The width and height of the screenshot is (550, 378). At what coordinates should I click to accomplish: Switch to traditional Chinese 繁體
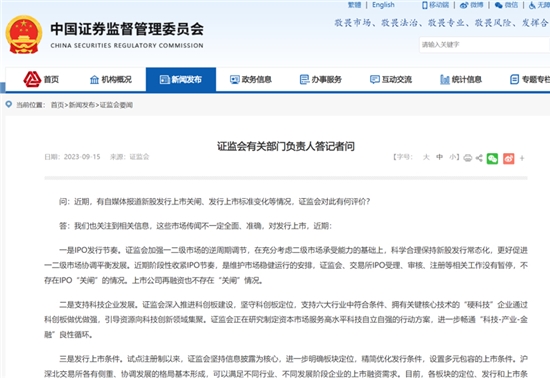point(354,5)
